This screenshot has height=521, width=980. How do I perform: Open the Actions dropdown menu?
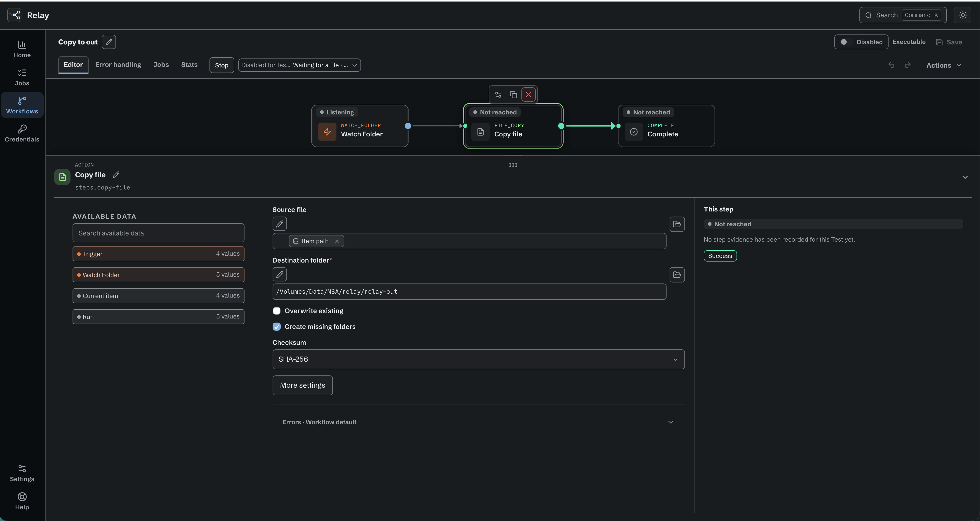click(x=943, y=65)
